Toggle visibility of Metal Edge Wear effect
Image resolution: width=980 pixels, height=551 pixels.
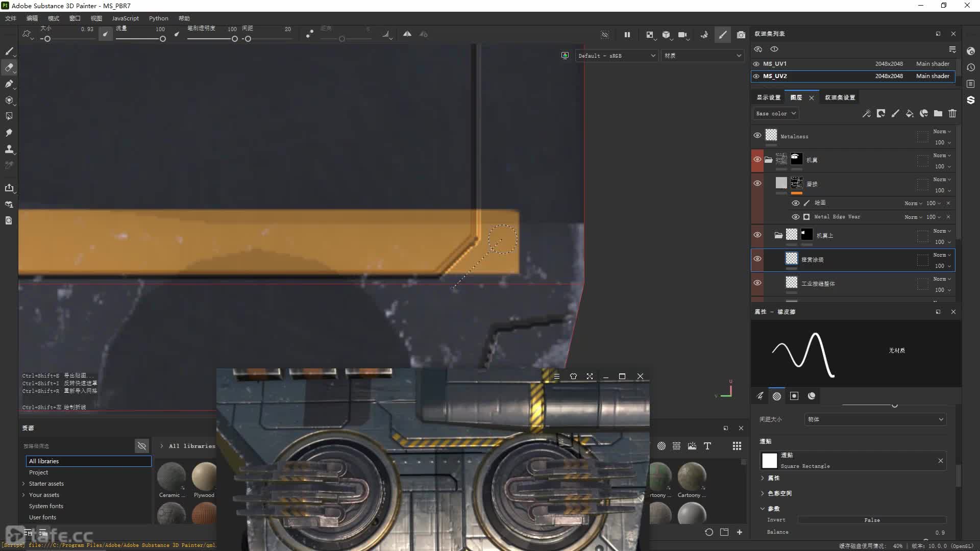tap(795, 217)
